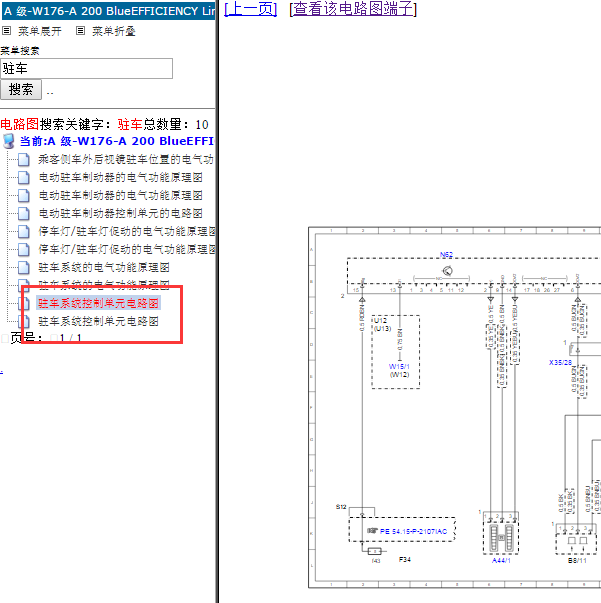Click document icon of 乘客侧车外后视镜驻车位置 row
The image size is (601, 603).
pos(24,160)
